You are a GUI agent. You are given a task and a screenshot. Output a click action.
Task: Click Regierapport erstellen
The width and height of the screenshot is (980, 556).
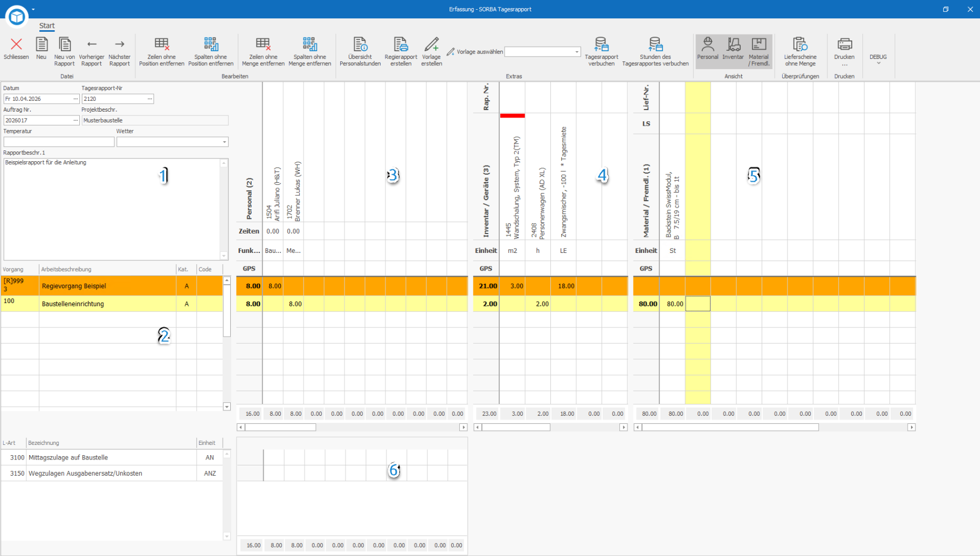coord(401,51)
